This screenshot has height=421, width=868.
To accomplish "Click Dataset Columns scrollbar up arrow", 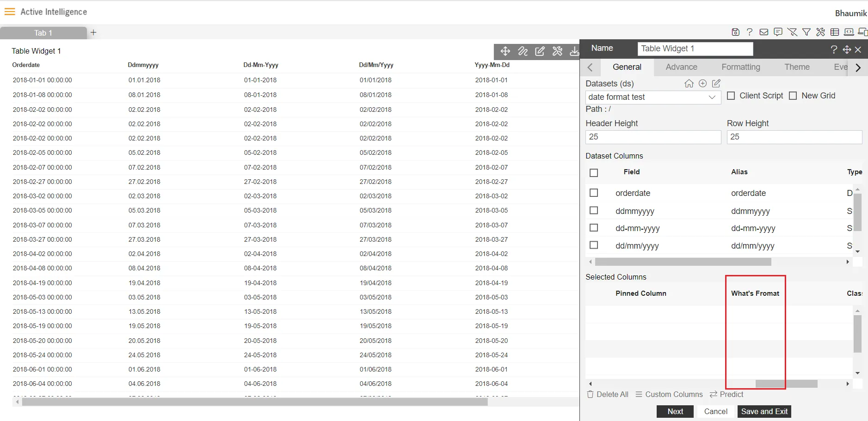I will click(858, 189).
